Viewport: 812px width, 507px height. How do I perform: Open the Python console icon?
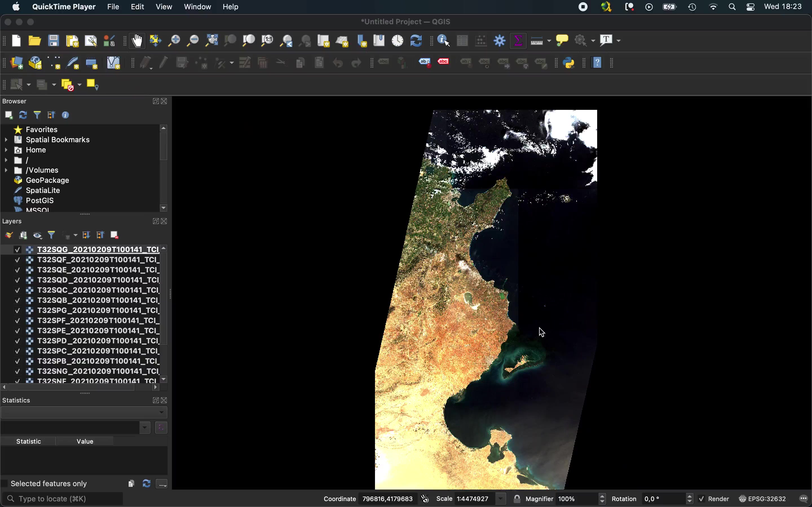click(x=569, y=63)
